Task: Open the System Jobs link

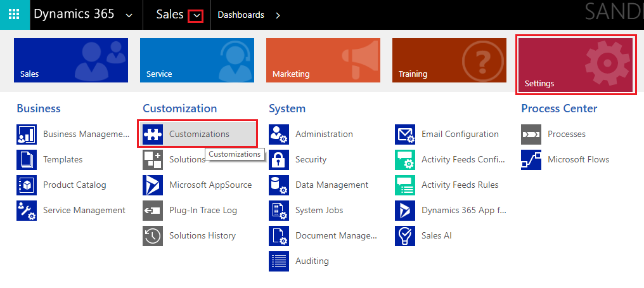Action: click(x=319, y=211)
